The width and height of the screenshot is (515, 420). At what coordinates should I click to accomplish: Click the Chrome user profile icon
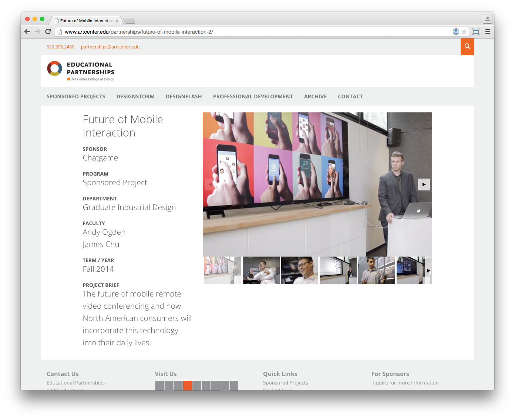(x=488, y=18)
